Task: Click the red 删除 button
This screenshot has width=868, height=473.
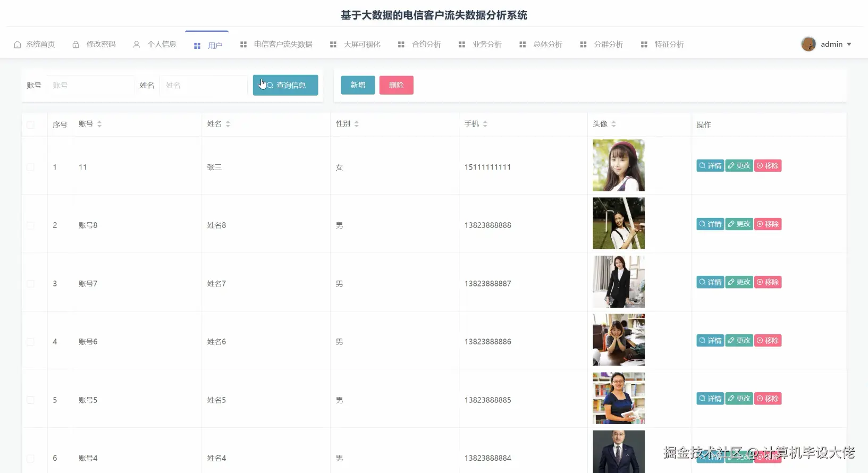Action: 397,85
